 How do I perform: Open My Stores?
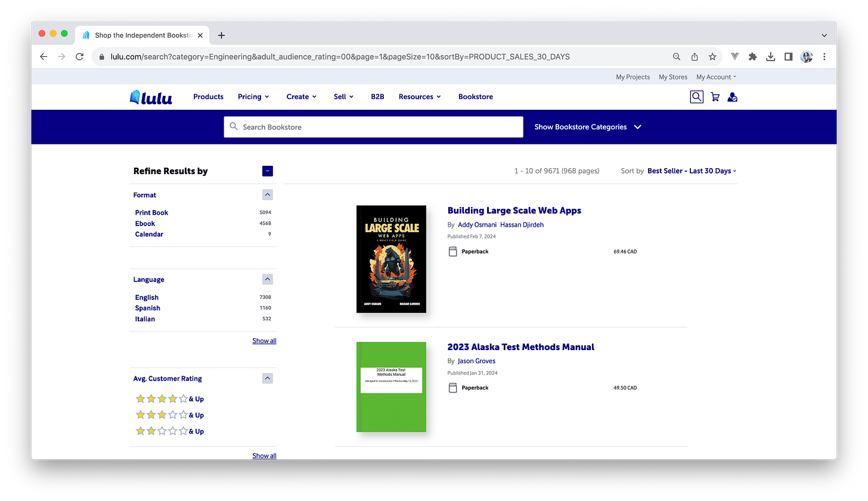pos(673,77)
